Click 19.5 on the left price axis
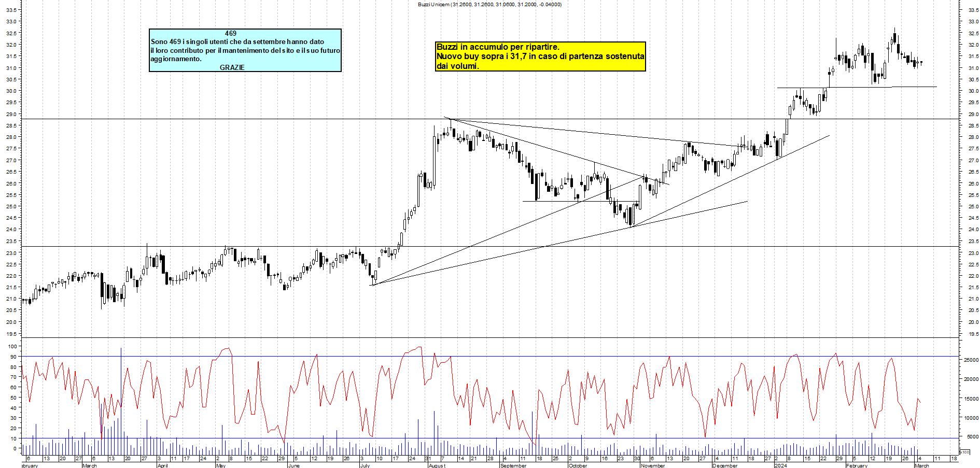Screen dimensions: 980x468 click(12, 334)
